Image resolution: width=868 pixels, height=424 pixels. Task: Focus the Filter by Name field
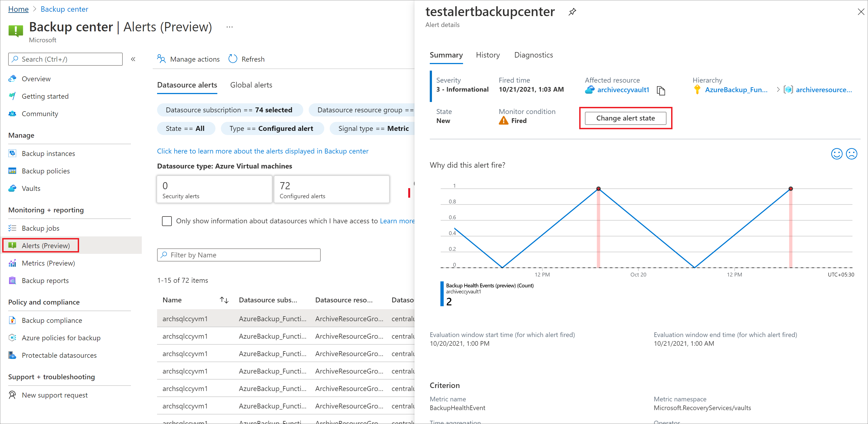[239, 255]
